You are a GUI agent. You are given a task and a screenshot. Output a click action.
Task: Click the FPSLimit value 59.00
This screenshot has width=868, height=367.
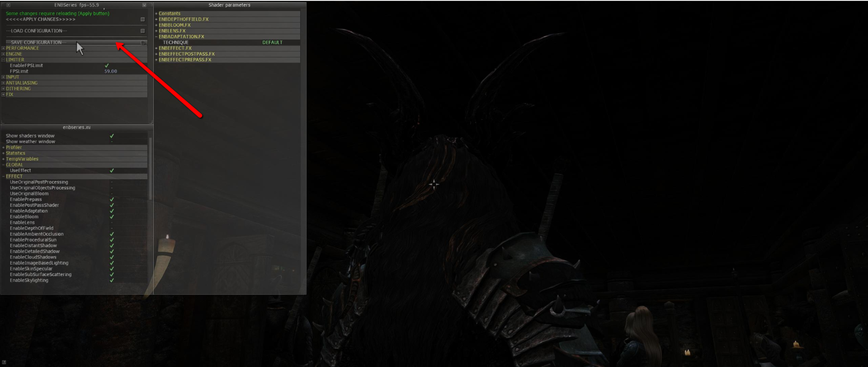pyautogui.click(x=111, y=71)
